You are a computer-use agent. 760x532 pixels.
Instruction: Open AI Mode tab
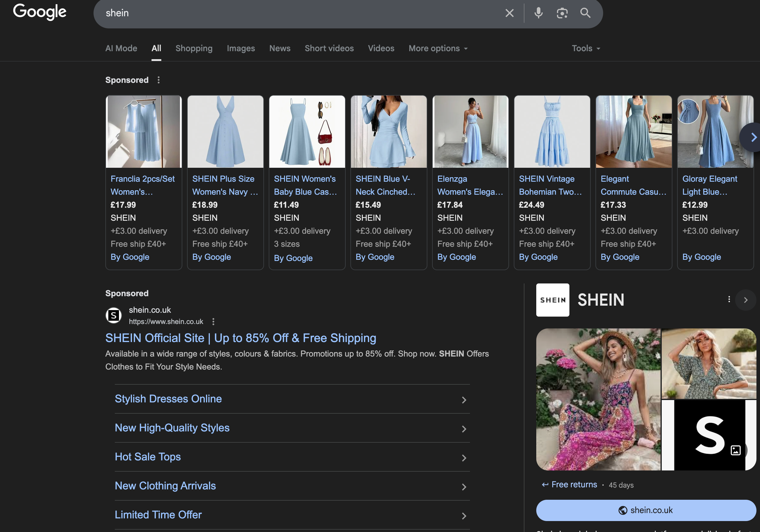point(121,49)
